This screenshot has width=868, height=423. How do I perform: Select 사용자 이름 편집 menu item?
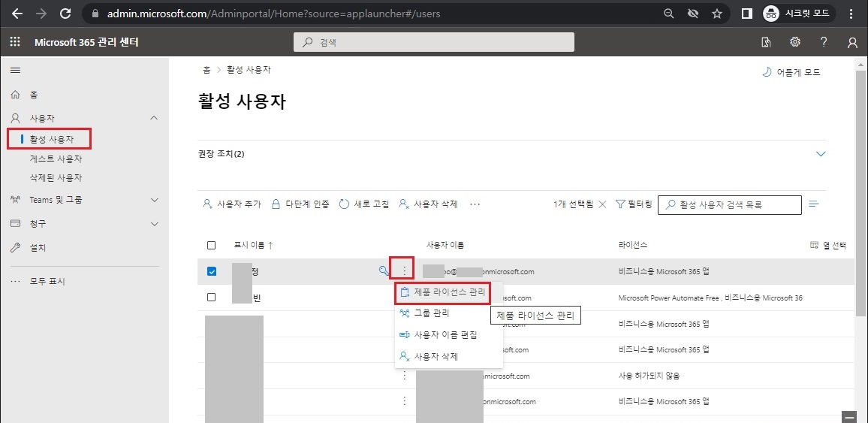pyautogui.click(x=449, y=335)
